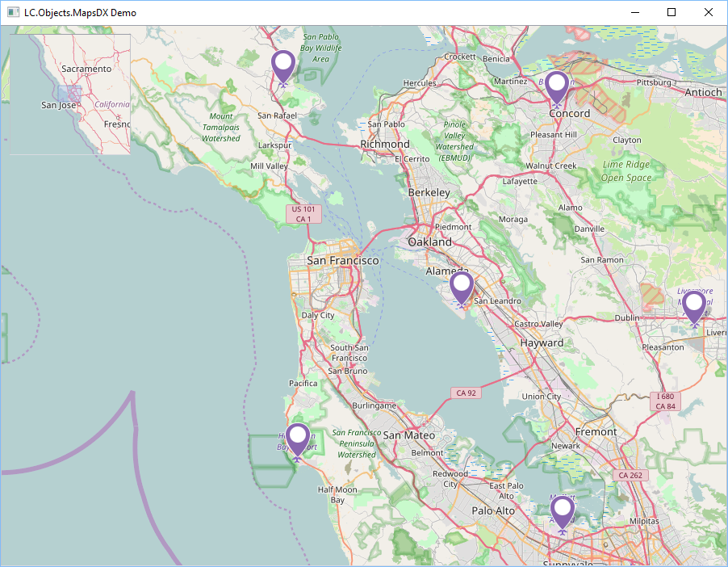This screenshot has height=567, width=728.
Task: Click the Oakland city label
Action: click(x=429, y=241)
